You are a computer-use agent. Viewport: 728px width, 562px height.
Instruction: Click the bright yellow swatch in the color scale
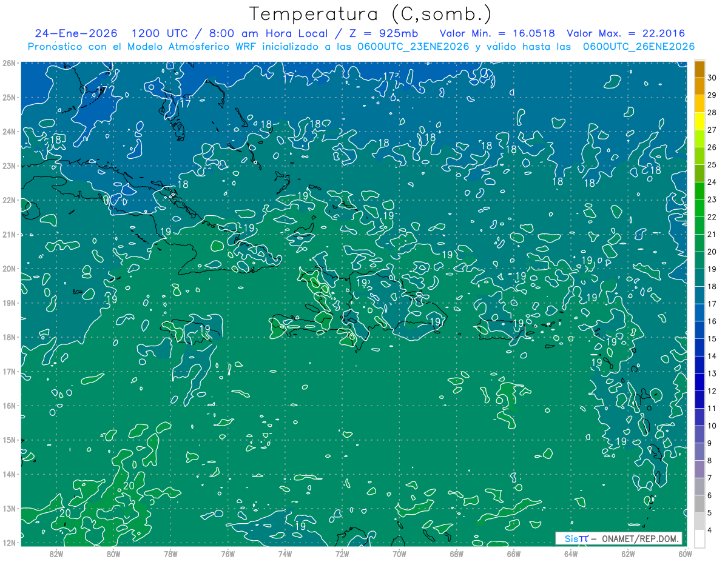(699, 121)
